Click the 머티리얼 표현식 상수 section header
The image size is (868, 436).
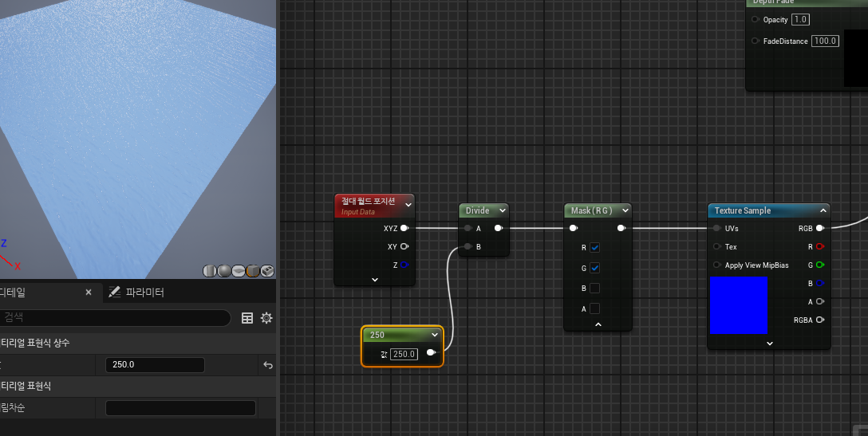[x=138, y=343]
